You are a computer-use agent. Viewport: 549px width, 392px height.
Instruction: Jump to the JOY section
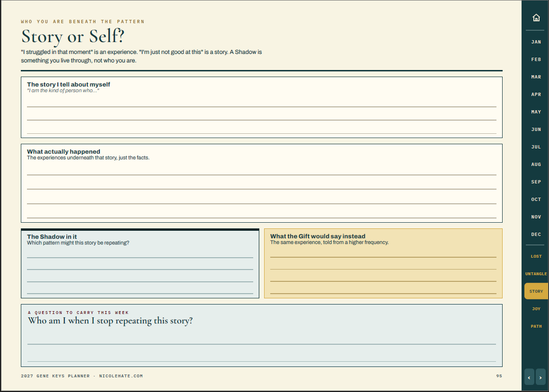coord(536,309)
